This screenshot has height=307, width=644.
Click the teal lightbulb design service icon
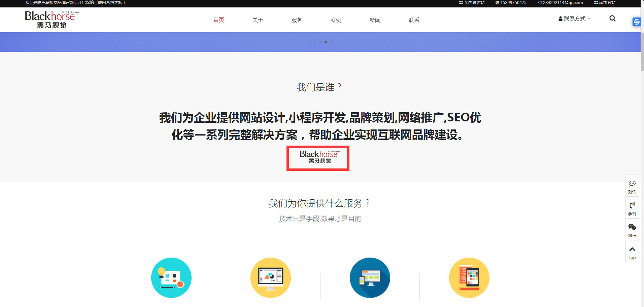tap(171, 278)
